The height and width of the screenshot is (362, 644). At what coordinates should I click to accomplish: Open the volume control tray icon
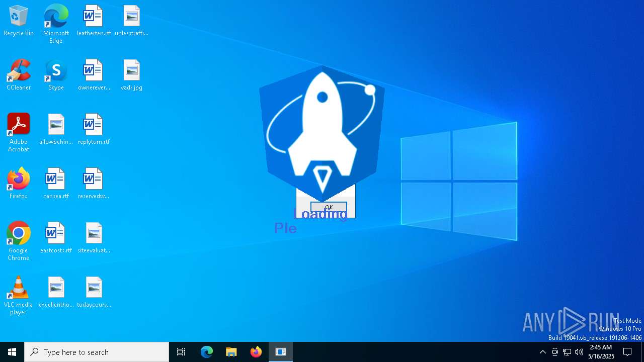[579, 352]
